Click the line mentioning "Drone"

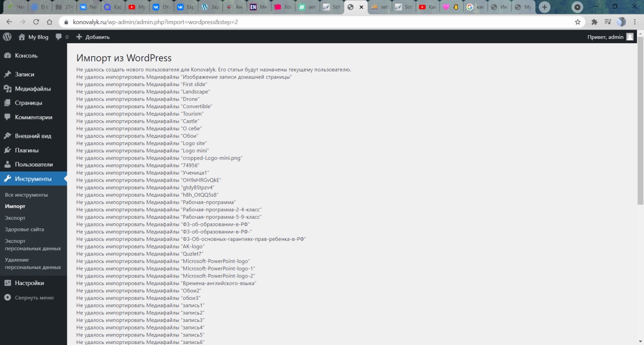138,99
